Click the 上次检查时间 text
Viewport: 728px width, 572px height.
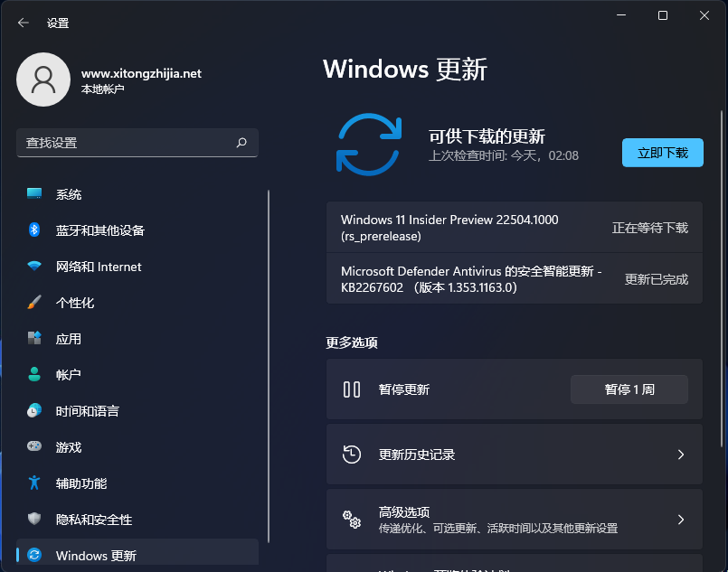(x=504, y=155)
